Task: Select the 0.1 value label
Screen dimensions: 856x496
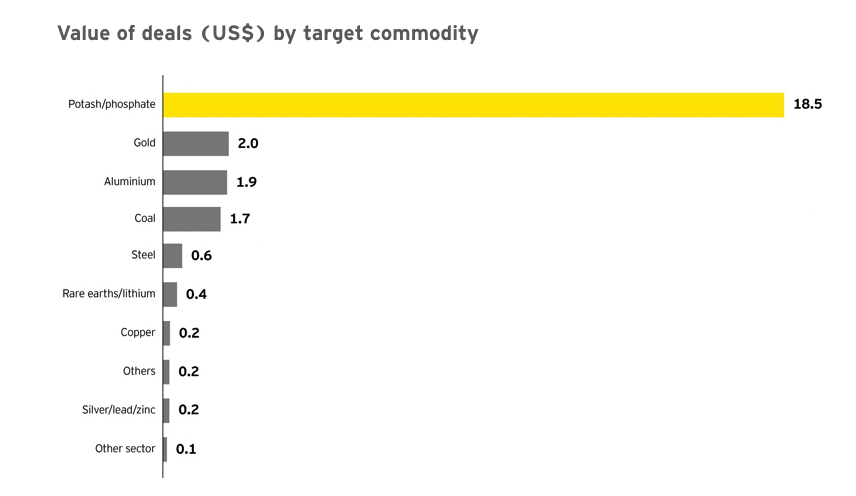Action: (x=186, y=449)
